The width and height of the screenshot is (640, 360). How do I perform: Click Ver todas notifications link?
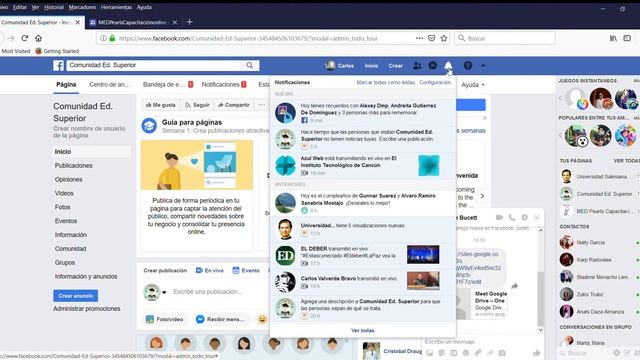tap(362, 330)
